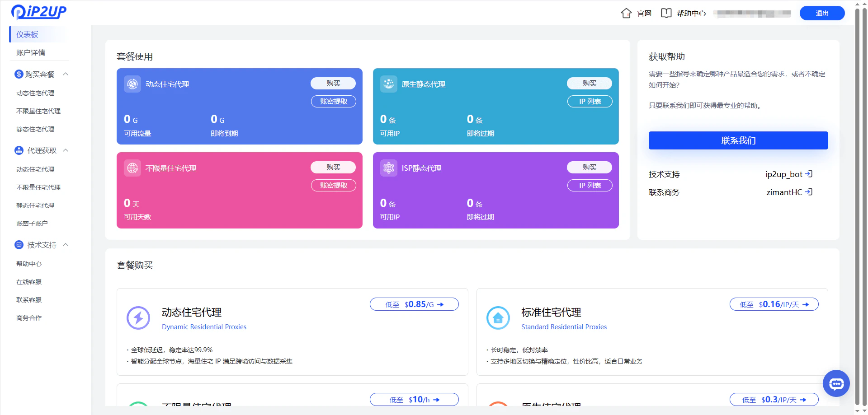The height and width of the screenshot is (415, 868).
Task: Click 账密提取 on the 动态住宅代理 card
Action: click(x=333, y=101)
